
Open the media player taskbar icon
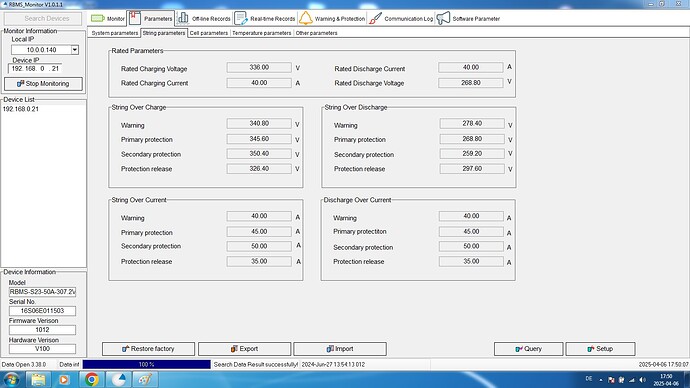tap(64, 380)
